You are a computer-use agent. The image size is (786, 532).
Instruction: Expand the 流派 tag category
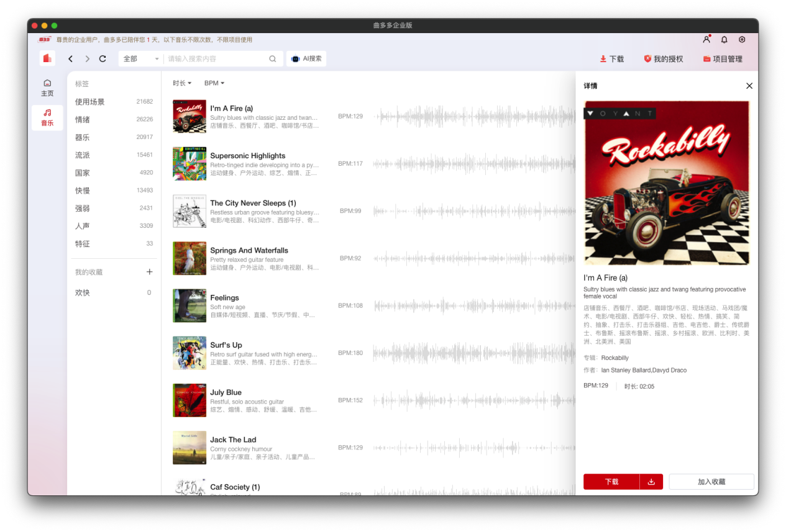(x=114, y=155)
